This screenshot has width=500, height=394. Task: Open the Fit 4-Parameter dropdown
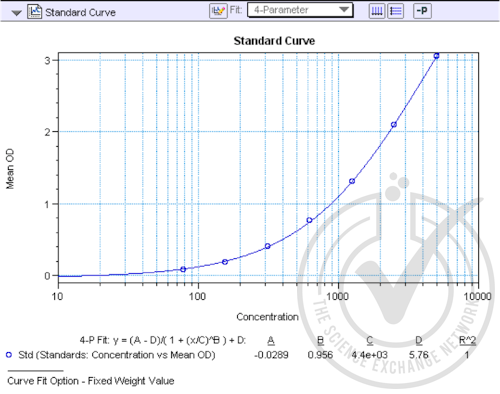pos(300,10)
